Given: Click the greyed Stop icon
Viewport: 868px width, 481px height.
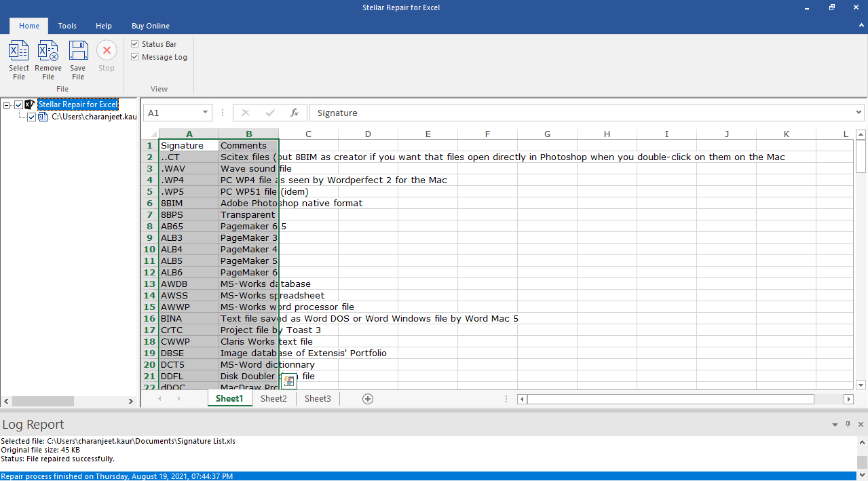Looking at the screenshot, I should [x=107, y=50].
